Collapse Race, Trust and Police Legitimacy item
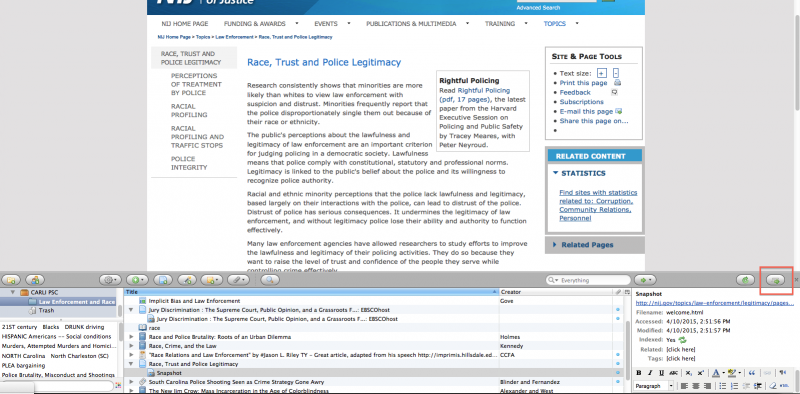Screen dimensions: 800x394 tap(131, 364)
